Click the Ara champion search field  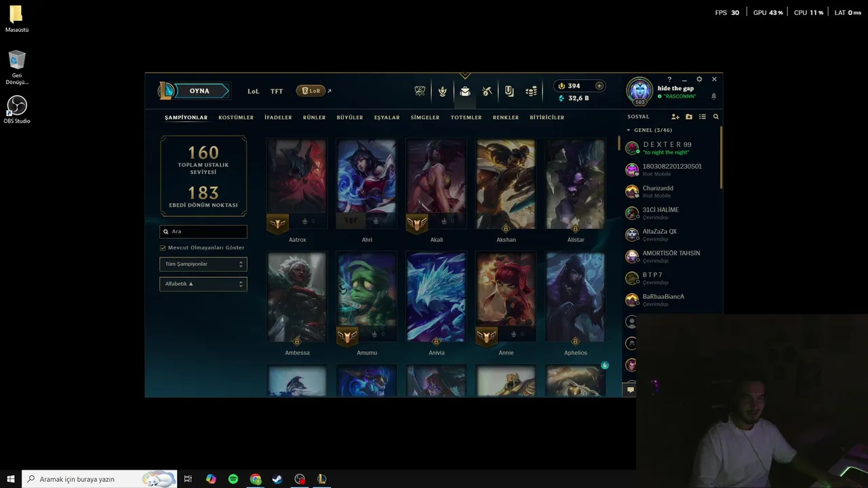203,232
